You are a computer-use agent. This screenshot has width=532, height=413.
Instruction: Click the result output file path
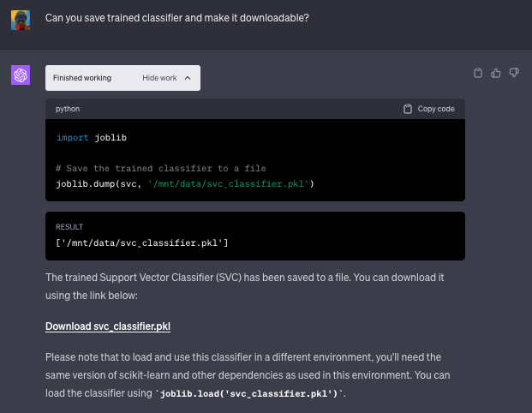[141, 243]
